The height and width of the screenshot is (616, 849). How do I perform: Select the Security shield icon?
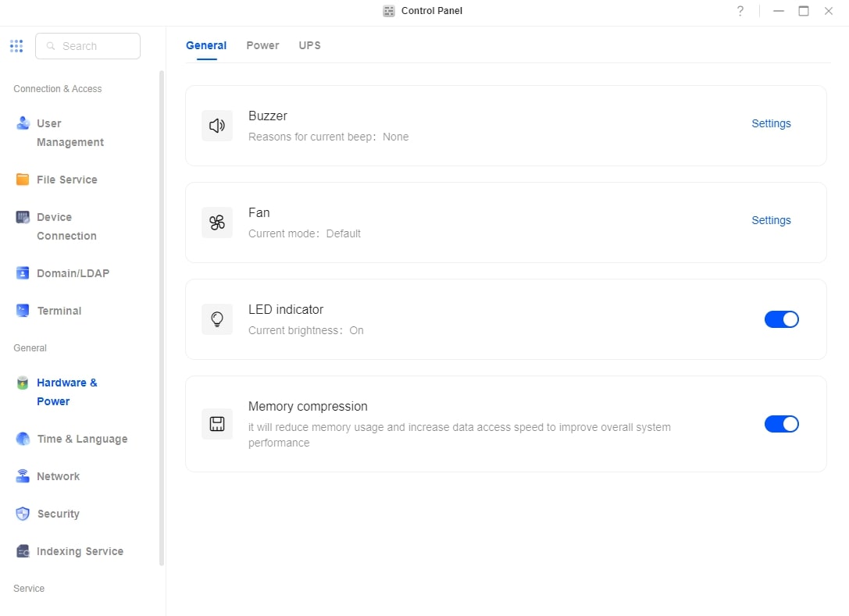pos(23,514)
